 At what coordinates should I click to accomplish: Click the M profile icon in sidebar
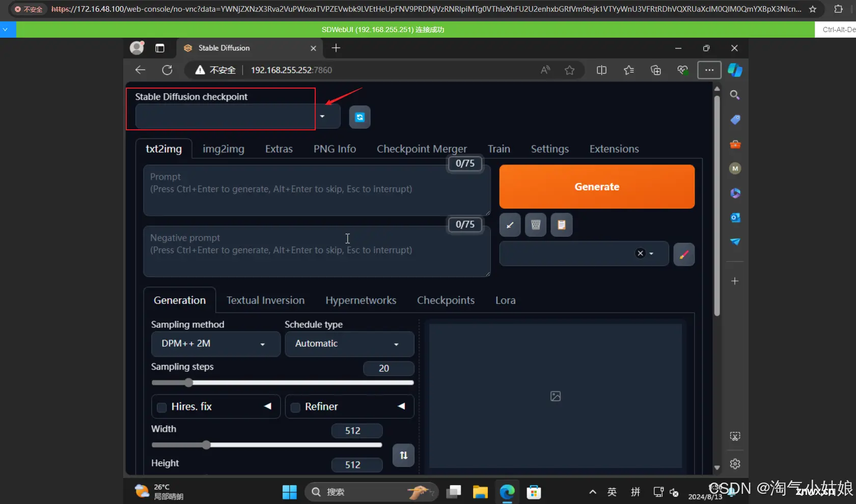(735, 169)
